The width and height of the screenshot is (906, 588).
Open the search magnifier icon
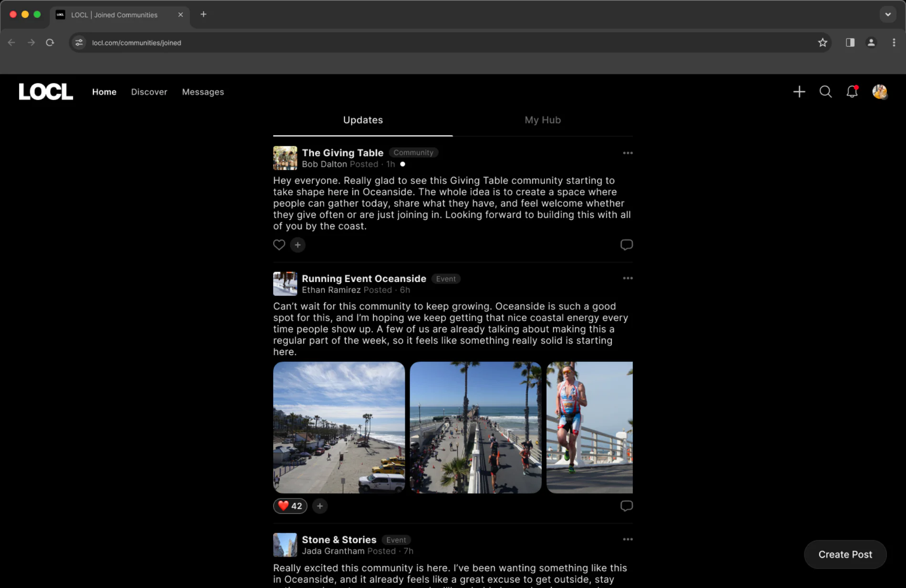click(825, 91)
